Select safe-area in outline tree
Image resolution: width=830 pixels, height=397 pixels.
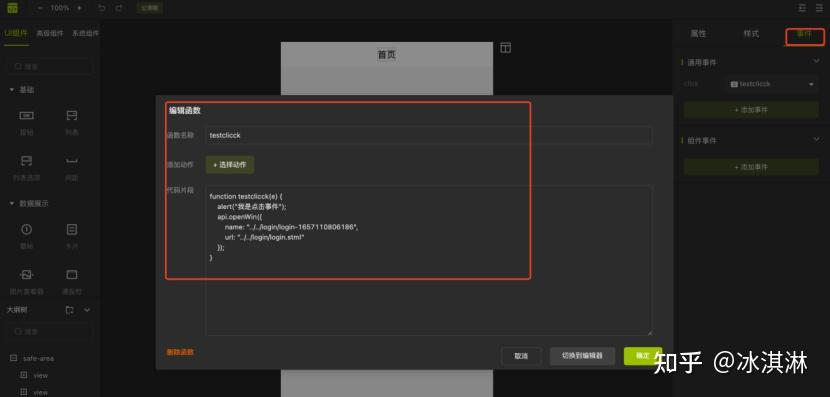pos(38,358)
